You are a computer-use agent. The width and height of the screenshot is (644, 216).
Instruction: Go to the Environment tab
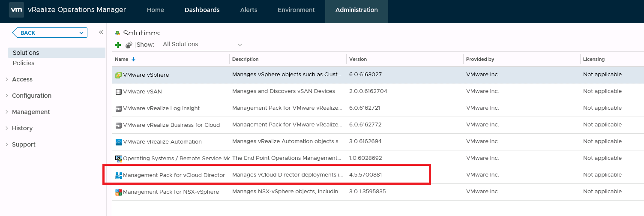click(x=296, y=10)
